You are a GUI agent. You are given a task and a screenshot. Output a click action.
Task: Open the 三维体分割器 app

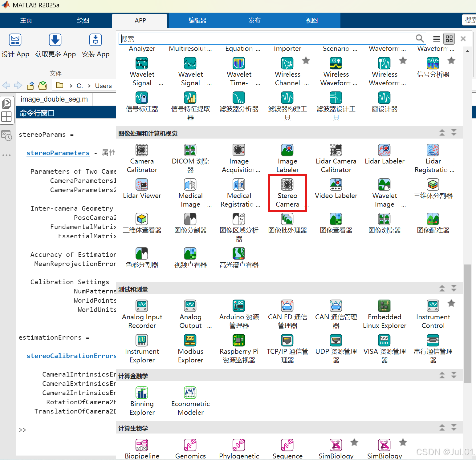tap(433, 189)
